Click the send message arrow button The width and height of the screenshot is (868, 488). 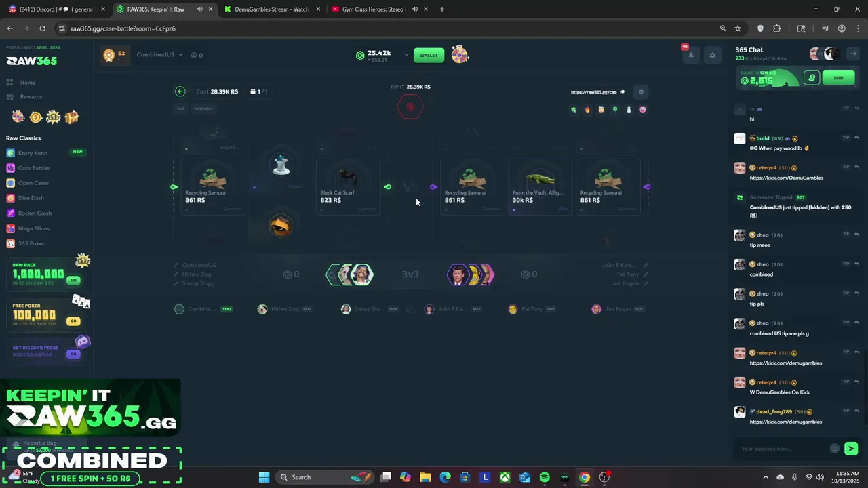851,449
